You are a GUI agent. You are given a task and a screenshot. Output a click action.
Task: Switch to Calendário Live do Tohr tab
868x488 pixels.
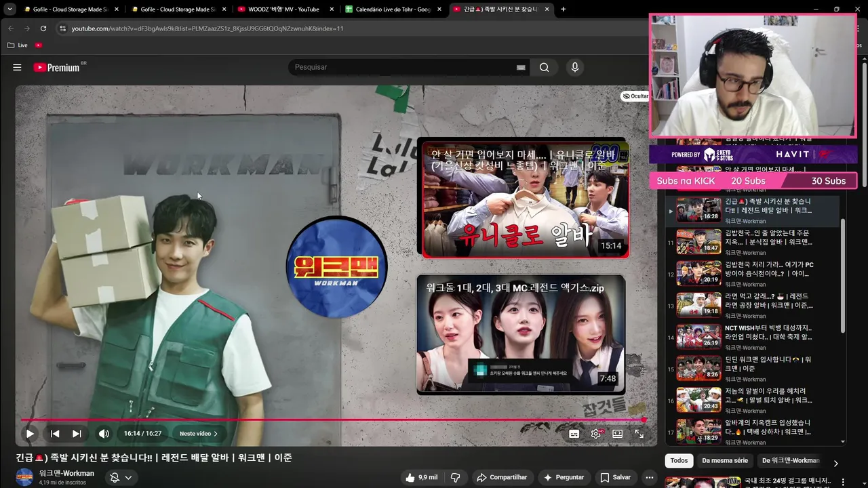point(392,9)
